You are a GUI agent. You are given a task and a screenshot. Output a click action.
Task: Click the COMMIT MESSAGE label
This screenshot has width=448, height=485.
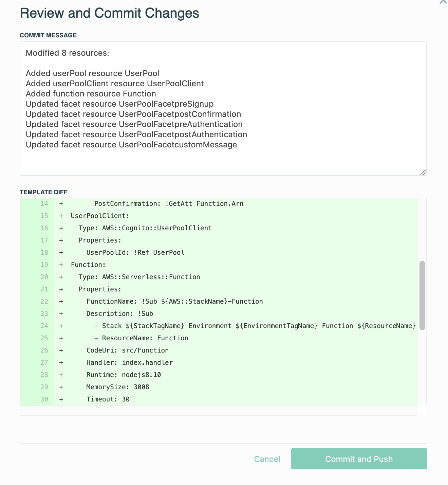pos(48,35)
